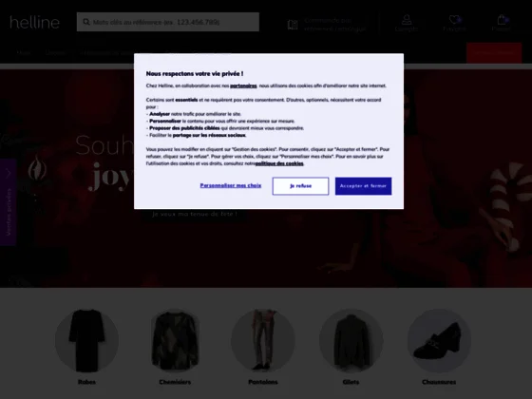Image resolution: width=532 pixels, height=399 pixels.
Task: Select the Gilets category thumbnail
Action: pyautogui.click(x=351, y=341)
